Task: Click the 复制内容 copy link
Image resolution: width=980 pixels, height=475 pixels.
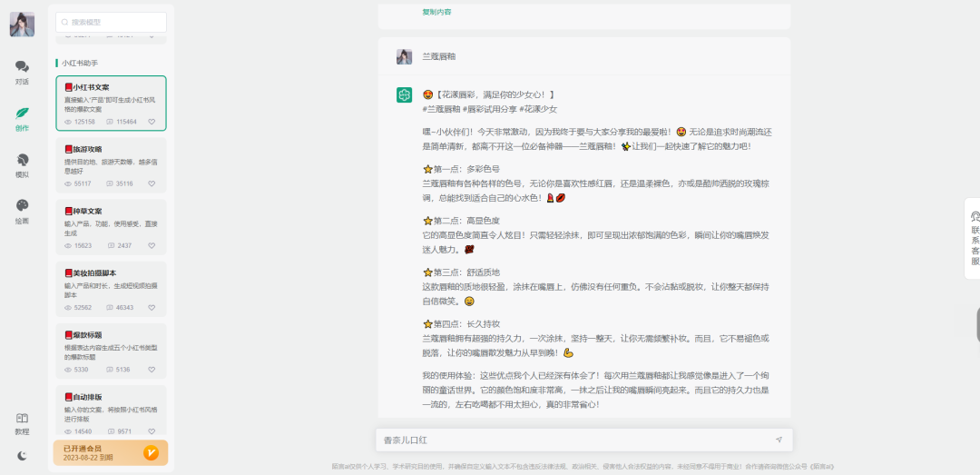Action: pyautogui.click(x=436, y=12)
